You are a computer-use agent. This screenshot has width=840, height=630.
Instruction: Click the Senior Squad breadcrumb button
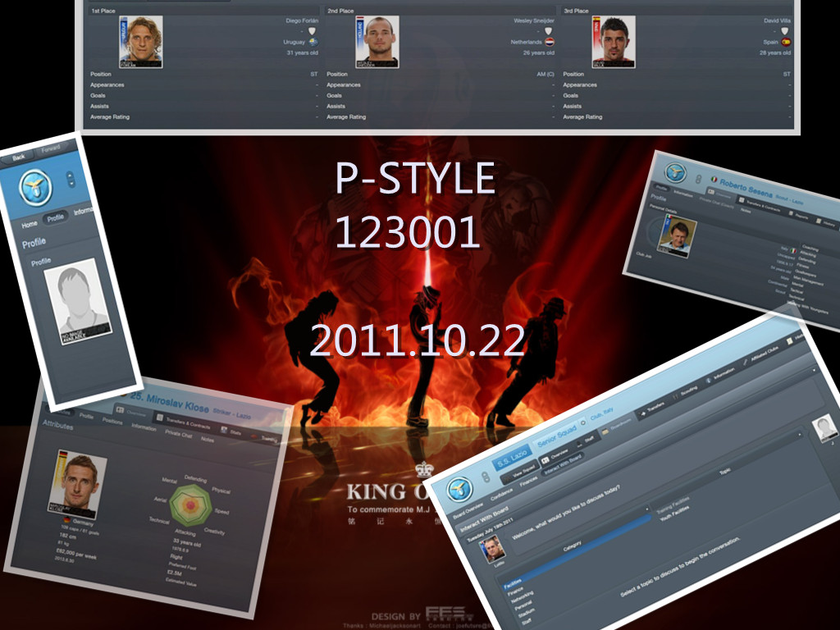click(557, 435)
